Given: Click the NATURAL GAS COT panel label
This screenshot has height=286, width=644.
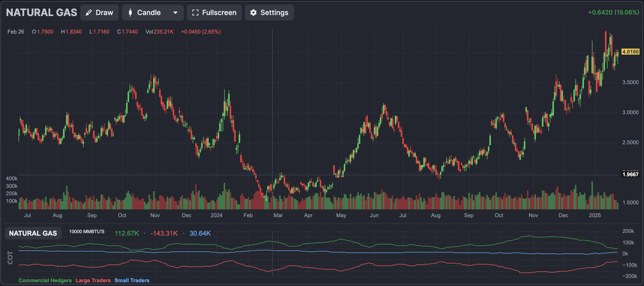Looking at the screenshot, I should click(x=33, y=233).
